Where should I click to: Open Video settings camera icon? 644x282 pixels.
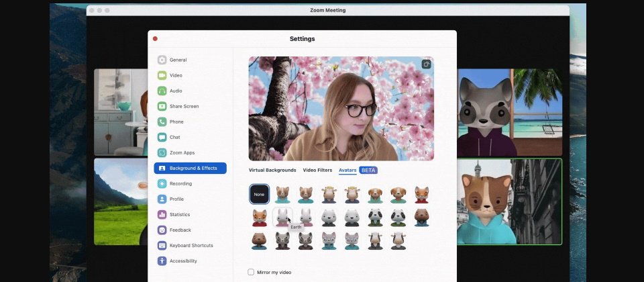click(x=162, y=75)
